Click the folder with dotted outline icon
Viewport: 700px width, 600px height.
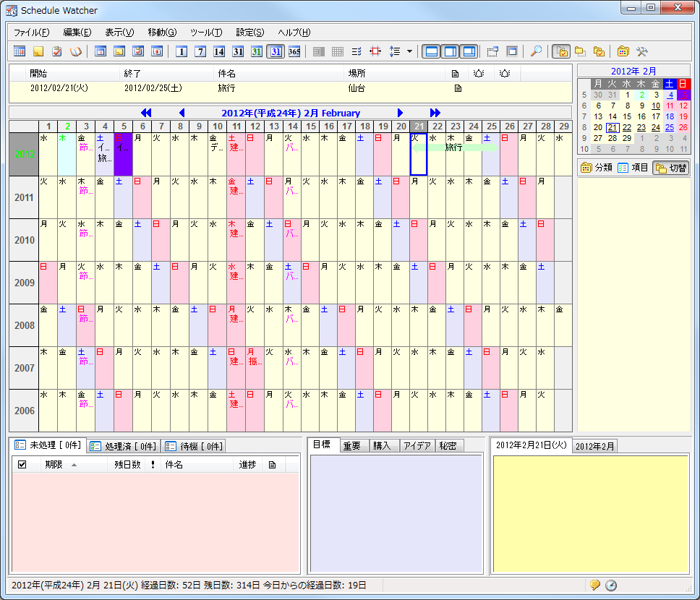click(x=580, y=51)
